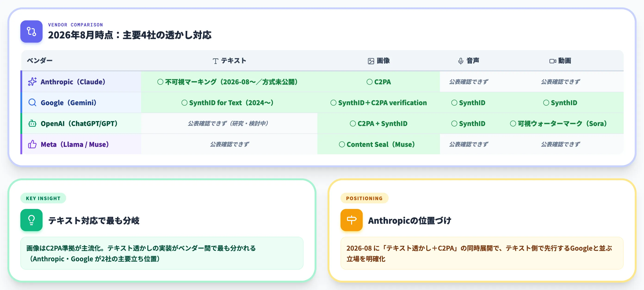Click the circle before SynthID＋C2PA verification
The width and height of the screenshot is (644, 290).
(333, 103)
